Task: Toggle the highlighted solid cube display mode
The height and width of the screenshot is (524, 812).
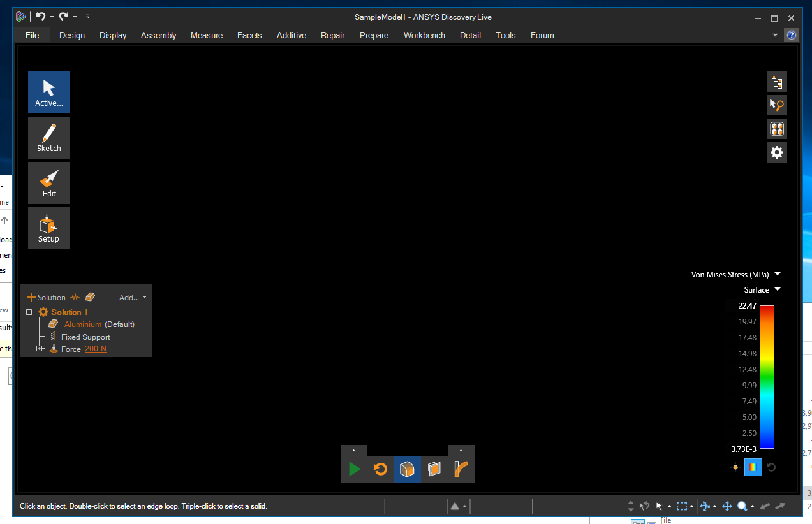Action: (407, 470)
